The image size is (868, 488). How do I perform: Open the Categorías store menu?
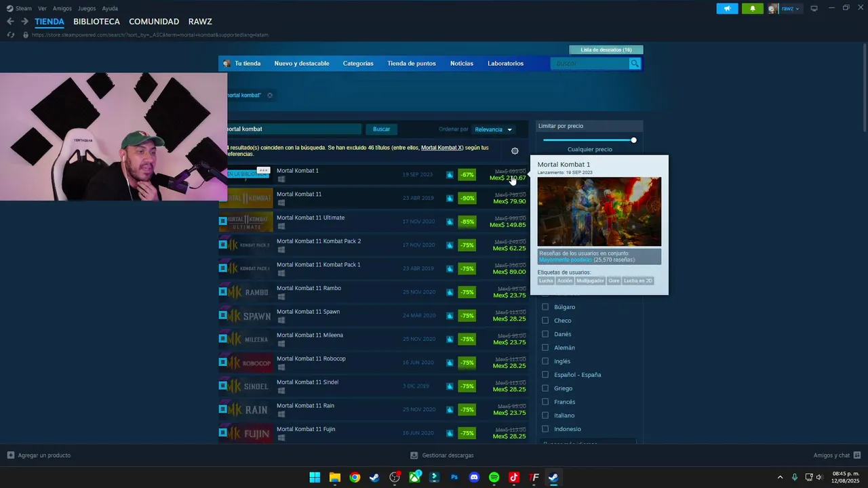click(358, 64)
